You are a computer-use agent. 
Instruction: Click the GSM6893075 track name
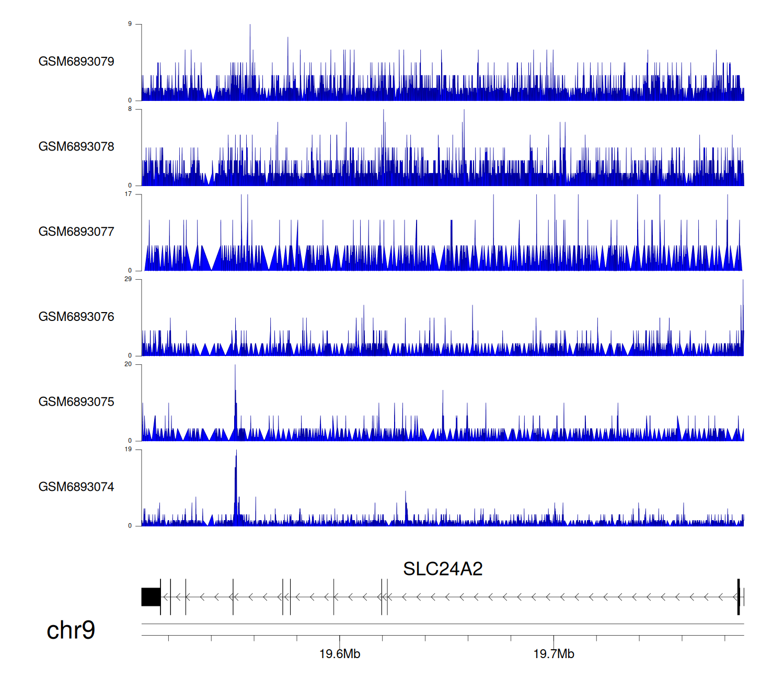tap(76, 402)
